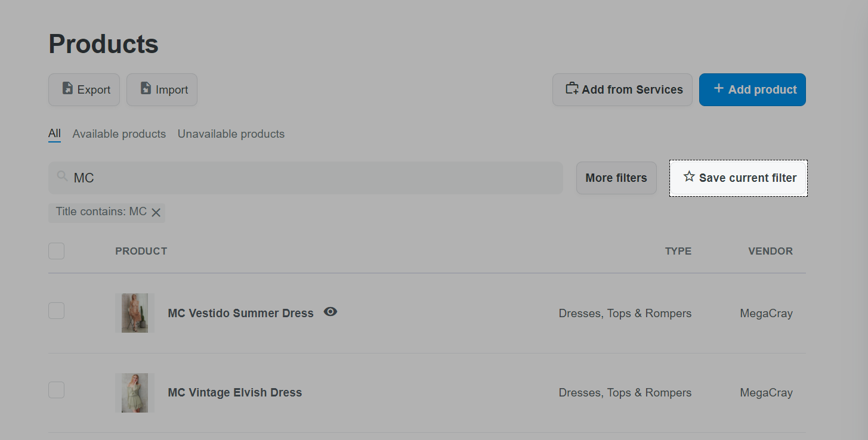Click the eye icon beside MC Vestido
Image resolution: width=868 pixels, height=440 pixels.
330,311
